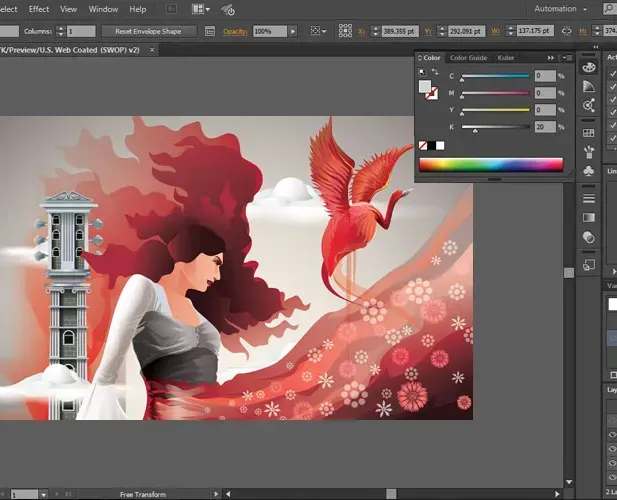
Task: Open the Window menu
Action: (103, 9)
